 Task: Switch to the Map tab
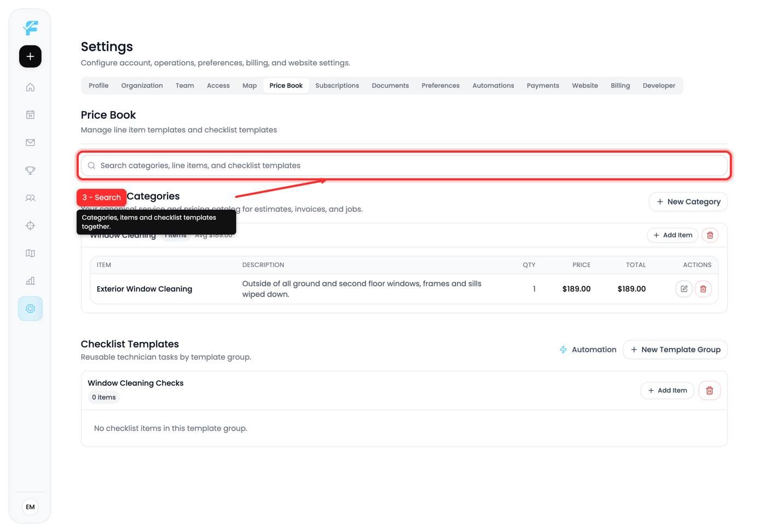249,85
